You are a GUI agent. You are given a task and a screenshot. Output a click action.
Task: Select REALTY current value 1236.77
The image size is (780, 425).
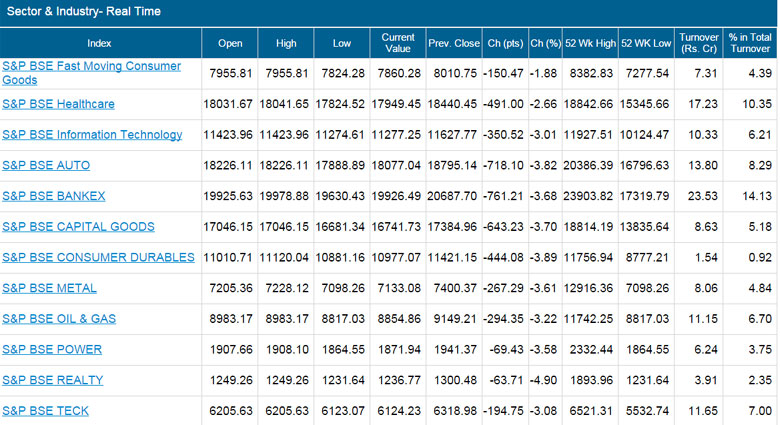point(399,380)
